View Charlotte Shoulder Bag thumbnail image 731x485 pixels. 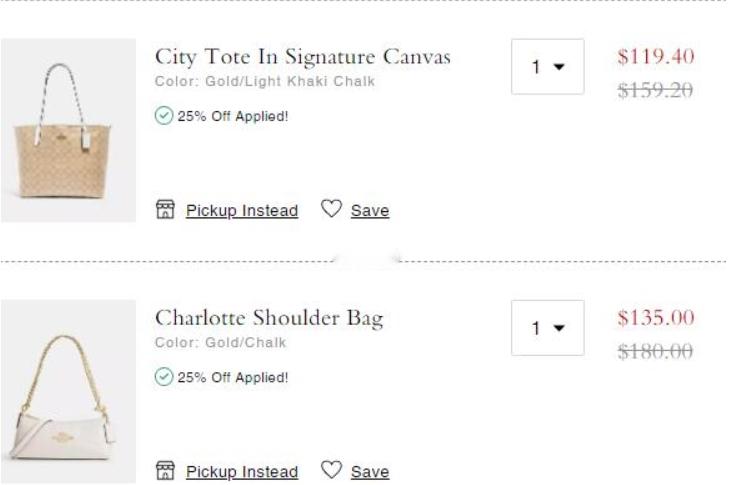pos(69,391)
